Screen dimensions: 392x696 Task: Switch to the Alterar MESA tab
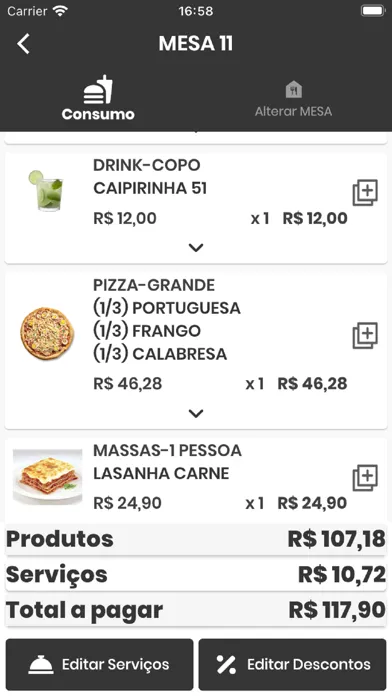pos(293,99)
